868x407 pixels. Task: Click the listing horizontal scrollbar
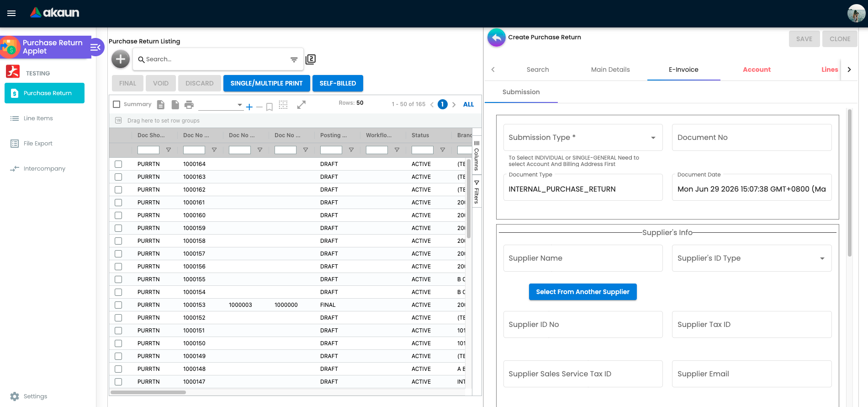(x=148, y=392)
